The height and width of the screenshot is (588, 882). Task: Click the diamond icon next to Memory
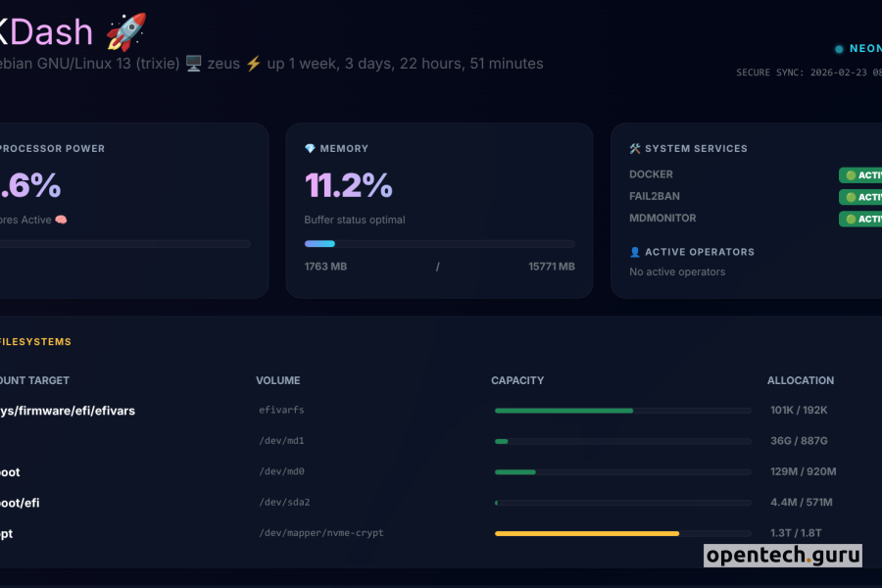pos(311,149)
